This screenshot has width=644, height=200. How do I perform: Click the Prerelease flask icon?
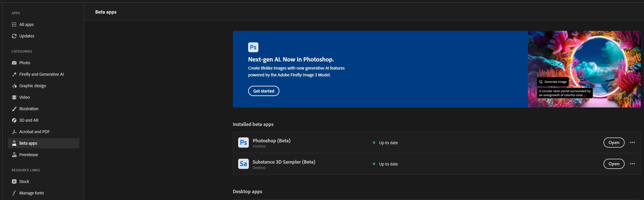[14, 155]
